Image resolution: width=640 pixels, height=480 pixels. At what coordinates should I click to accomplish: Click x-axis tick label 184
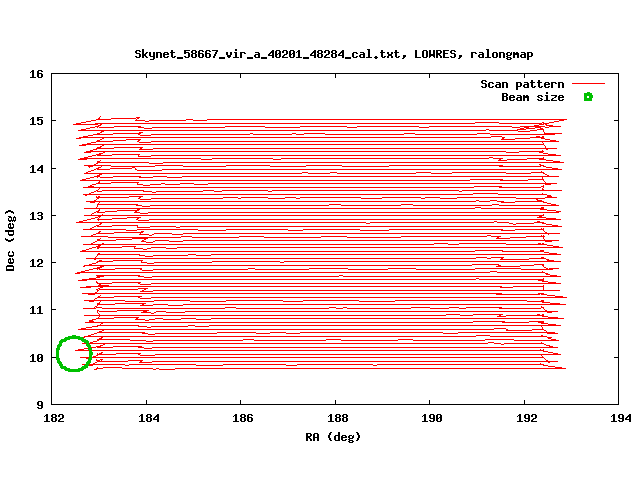[149, 418]
